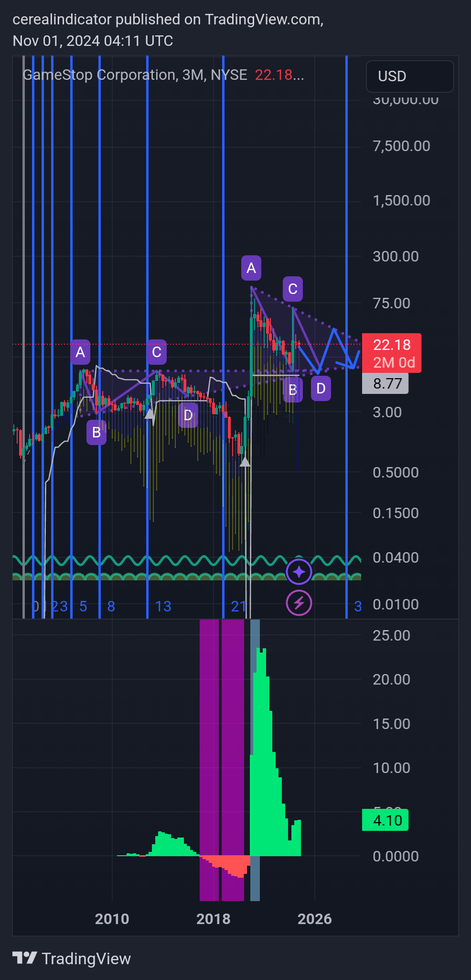Click the purple sparkle event icon
Screen dimensions: 471x980
[x=299, y=572]
